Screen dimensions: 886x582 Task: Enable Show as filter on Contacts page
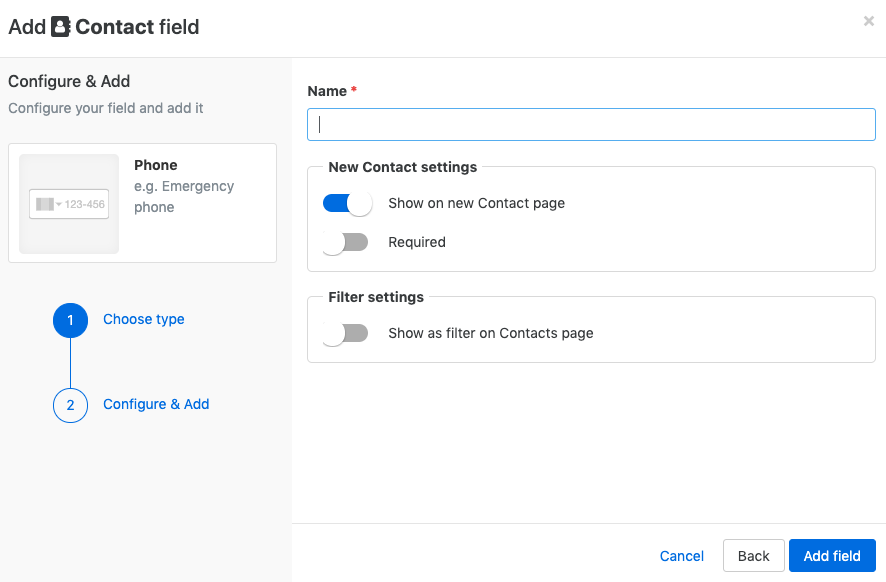[x=345, y=333]
